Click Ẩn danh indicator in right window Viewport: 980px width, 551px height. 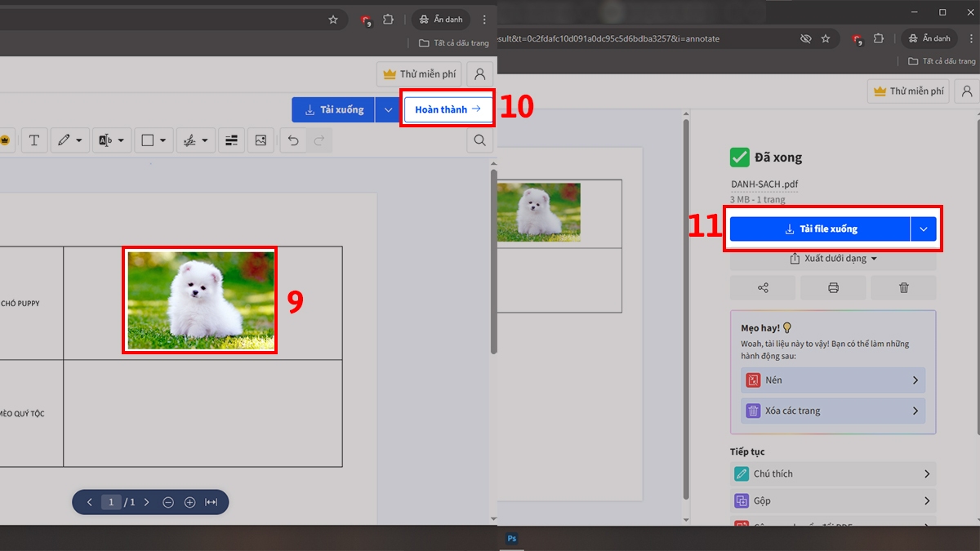[929, 38]
